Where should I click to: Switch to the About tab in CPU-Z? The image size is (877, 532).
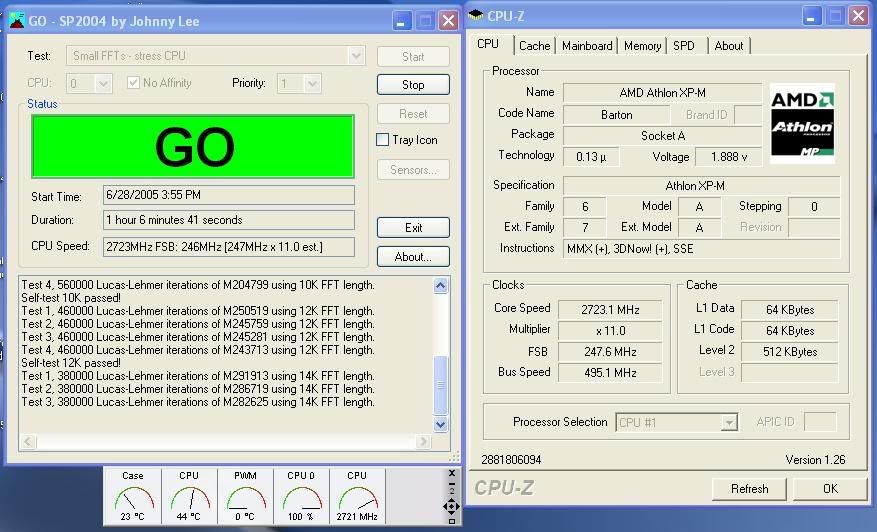[729, 46]
